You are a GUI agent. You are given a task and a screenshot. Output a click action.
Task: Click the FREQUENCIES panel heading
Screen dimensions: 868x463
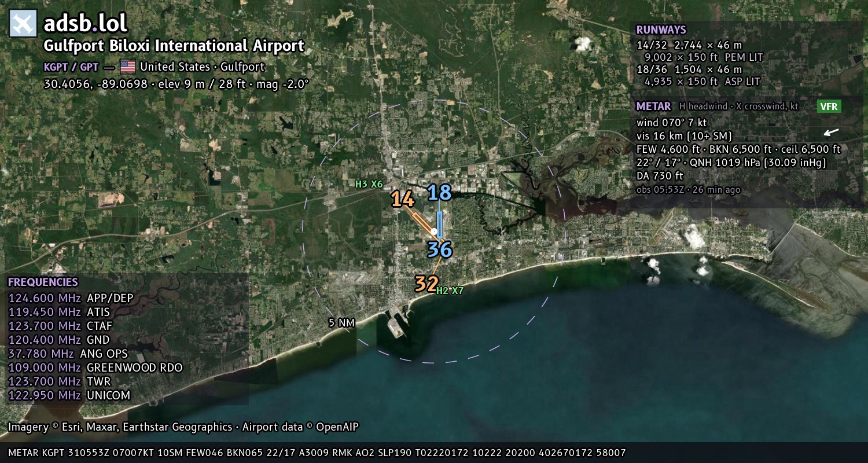(43, 282)
